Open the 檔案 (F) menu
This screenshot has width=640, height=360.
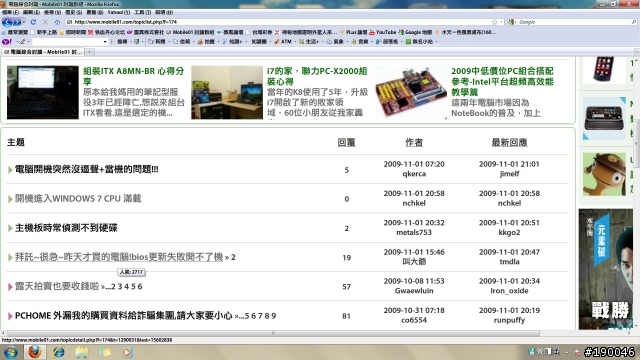point(10,13)
